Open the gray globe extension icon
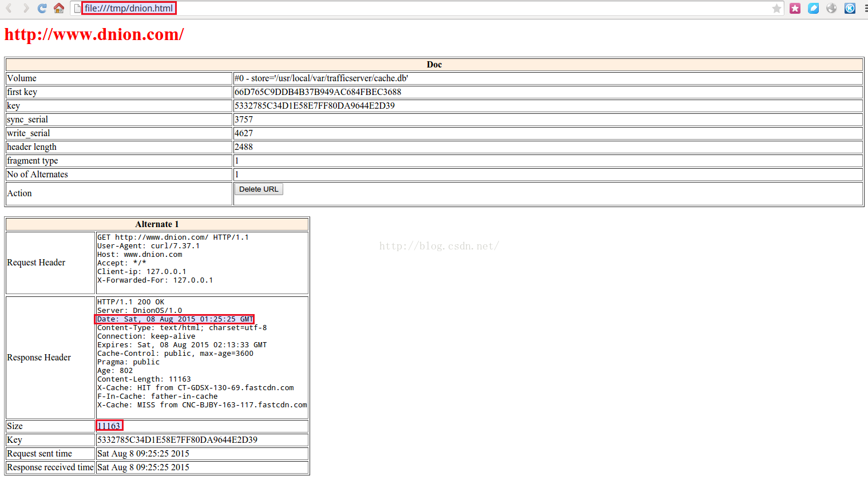The height and width of the screenshot is (480, 868). [831, 8]
